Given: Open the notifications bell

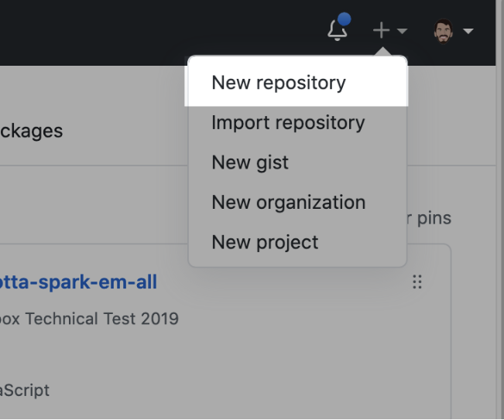Looking at the screenshot, I should point(337,31).
